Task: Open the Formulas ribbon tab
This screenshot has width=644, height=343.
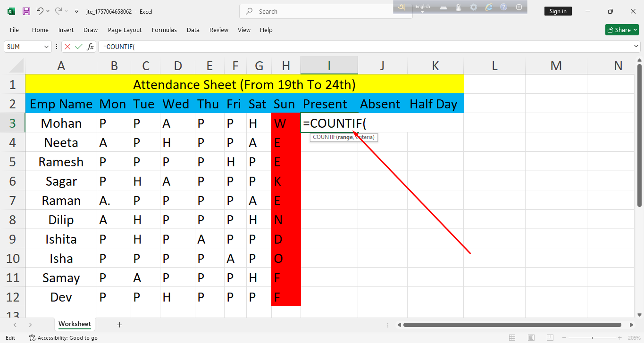Action: coord(164,30)
